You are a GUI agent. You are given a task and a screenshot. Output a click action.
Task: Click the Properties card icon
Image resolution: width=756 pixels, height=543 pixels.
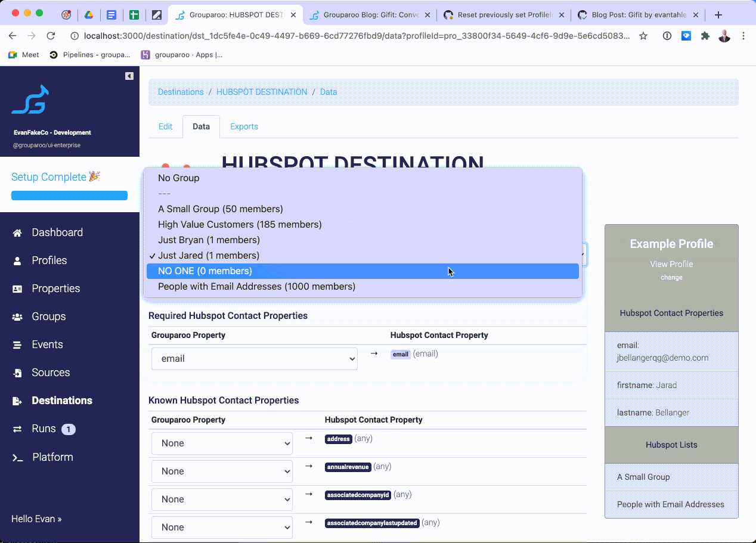pos(17,289)
